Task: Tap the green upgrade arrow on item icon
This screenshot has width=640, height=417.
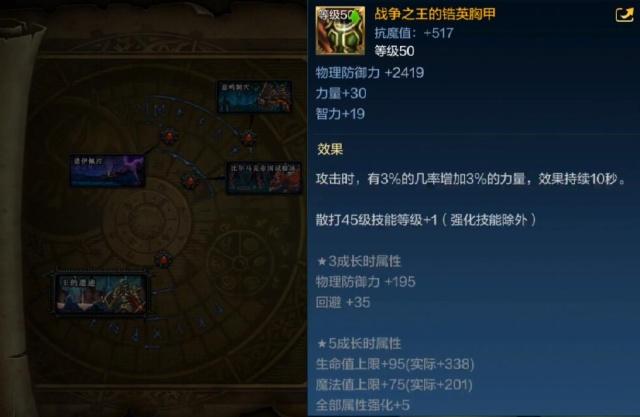Action: [x=354, y=17]
